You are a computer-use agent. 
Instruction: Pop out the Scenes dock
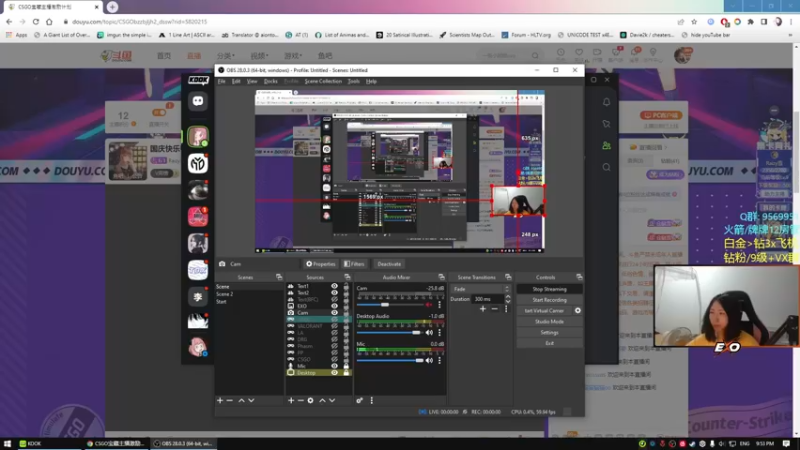[279, 277]
